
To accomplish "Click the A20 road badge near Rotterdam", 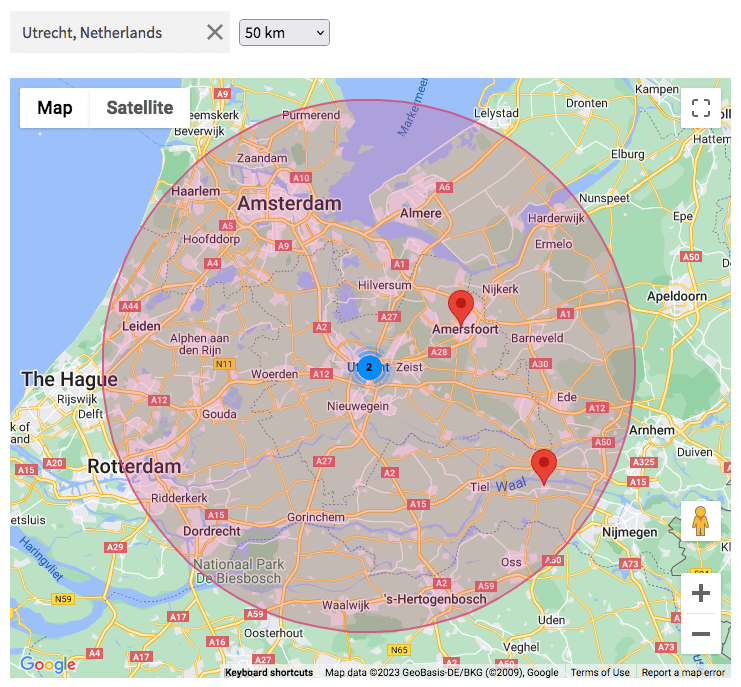I will pyautogui.click(x=54, y=464).
